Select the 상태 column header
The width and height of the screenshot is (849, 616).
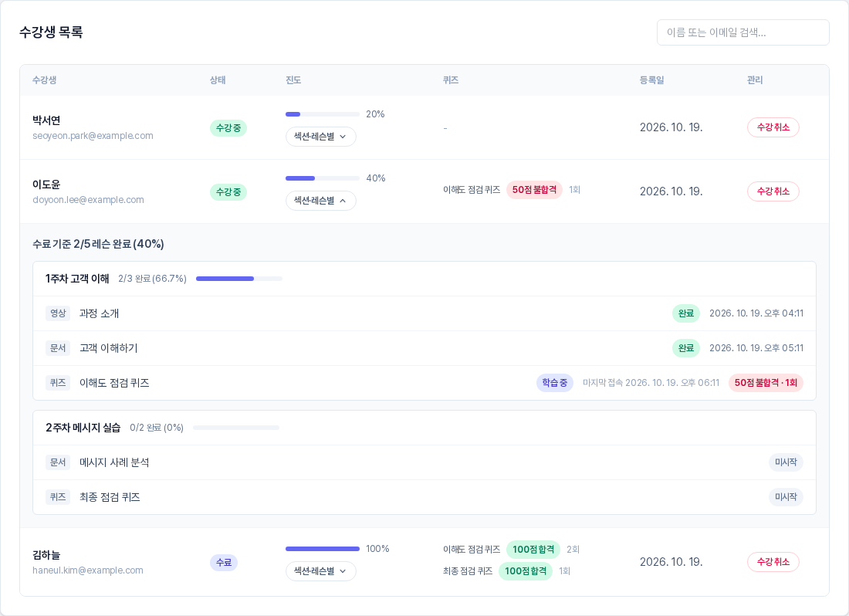coord(218,80)
